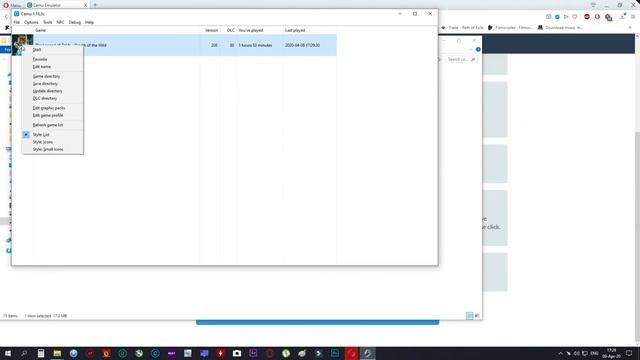Close the Cemu Emulator browser tab
This screenshot has height=360, width=640.
click(85, 5)
